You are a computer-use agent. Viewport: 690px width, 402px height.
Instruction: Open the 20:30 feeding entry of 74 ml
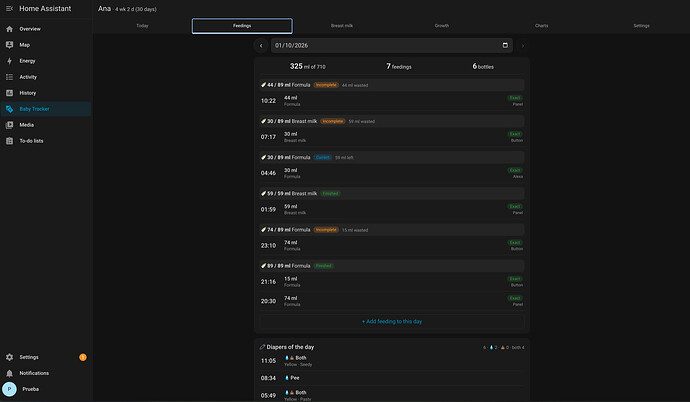coord(392,301)
